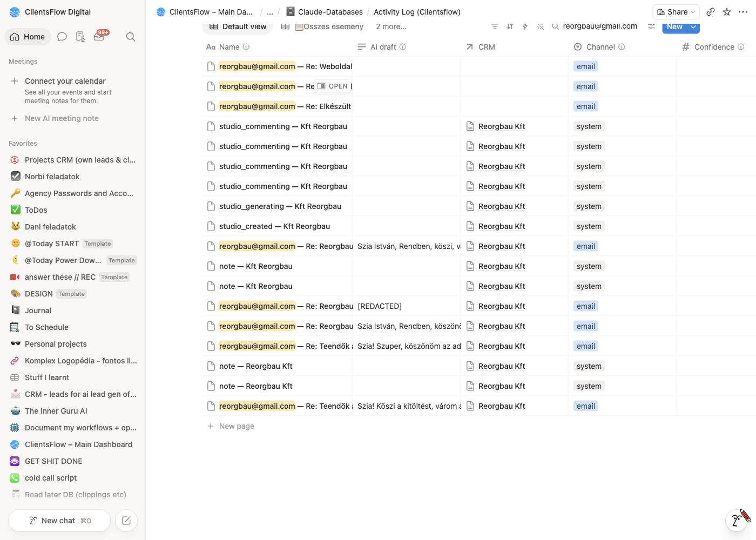The width and height of the screenshot is (756, 540).
Task: Star the Activity Log page as favorite
Action: (727, 12)
